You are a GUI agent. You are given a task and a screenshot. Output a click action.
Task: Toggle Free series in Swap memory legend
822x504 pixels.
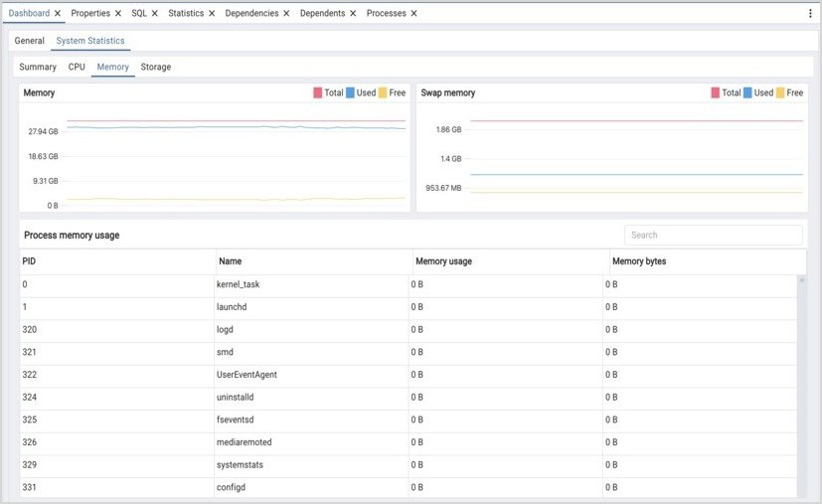click(789, 92)
